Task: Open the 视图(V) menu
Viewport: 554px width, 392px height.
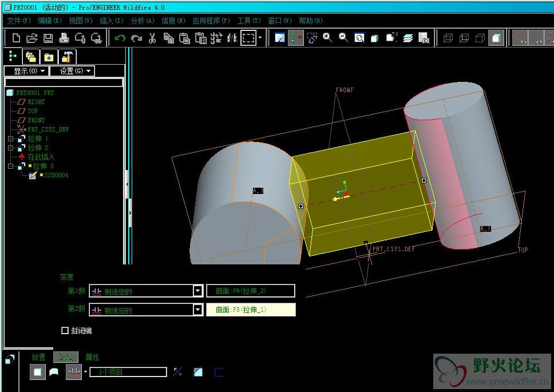Action: [x=81, y=21]
